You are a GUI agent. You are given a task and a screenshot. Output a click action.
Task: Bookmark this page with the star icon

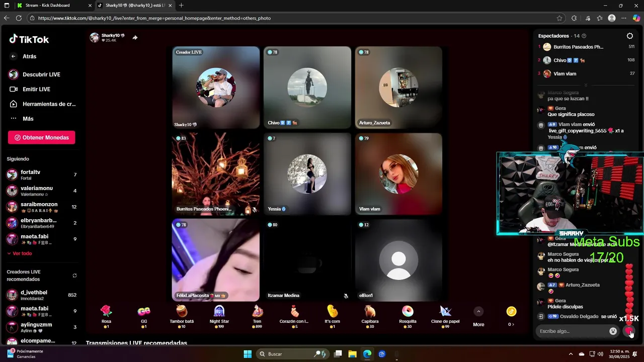(559, 18)
